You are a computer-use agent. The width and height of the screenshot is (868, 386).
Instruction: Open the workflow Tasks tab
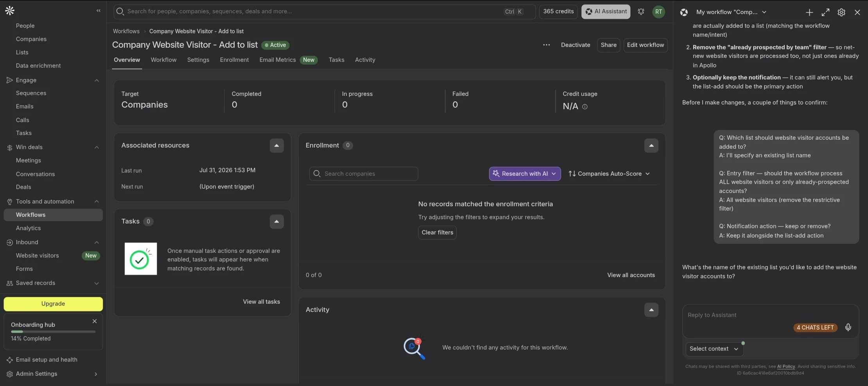coord(336,60)
